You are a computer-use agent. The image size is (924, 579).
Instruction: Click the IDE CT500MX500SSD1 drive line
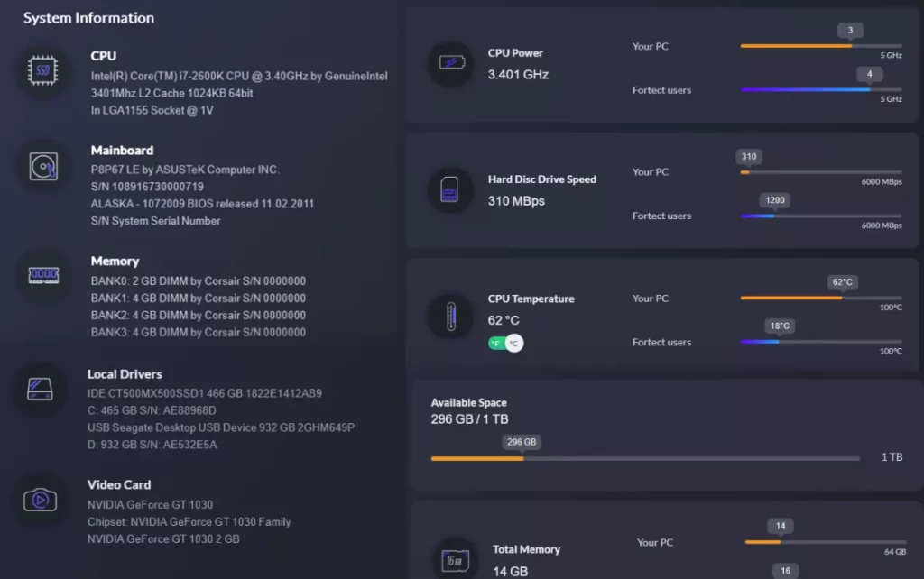click(x=205, y=393)
